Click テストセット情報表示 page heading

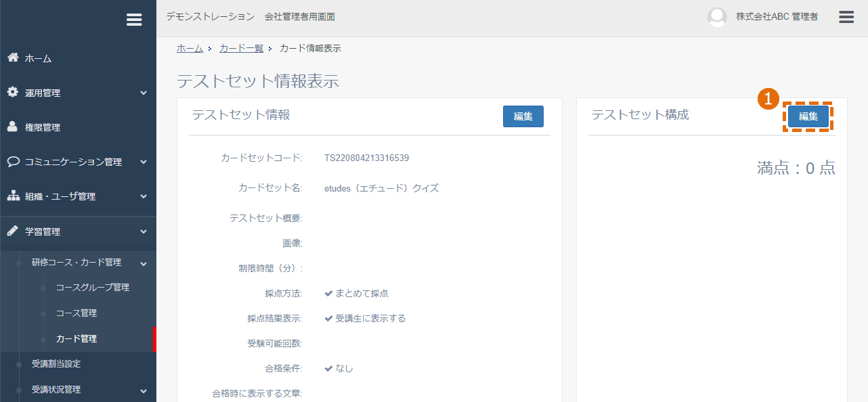258,81
